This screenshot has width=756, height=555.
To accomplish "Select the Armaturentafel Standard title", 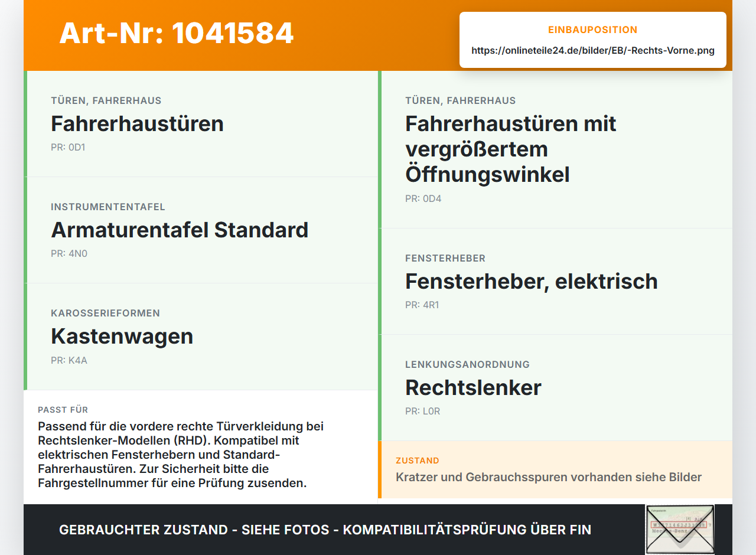I will (180, 230).
